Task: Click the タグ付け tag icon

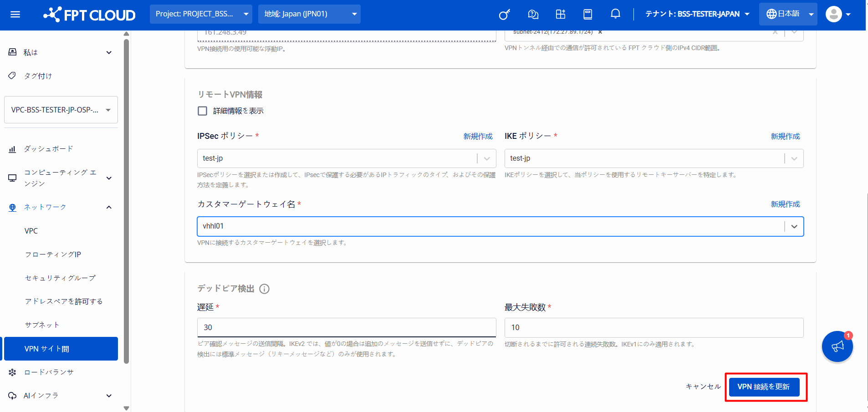Action: pos(12,76)
